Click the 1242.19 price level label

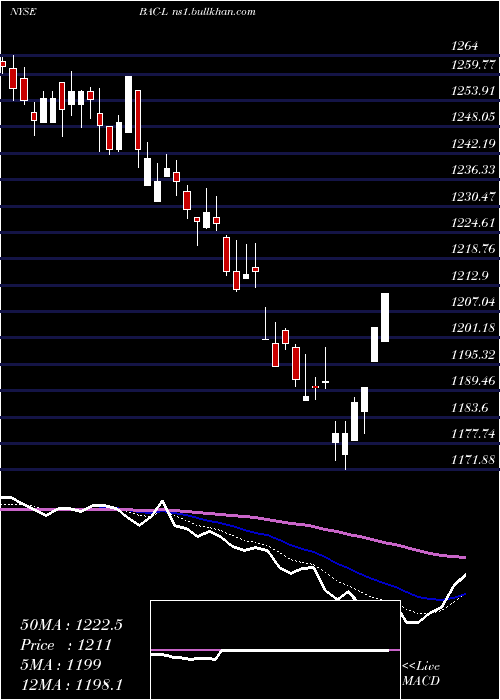click(473, 144)
